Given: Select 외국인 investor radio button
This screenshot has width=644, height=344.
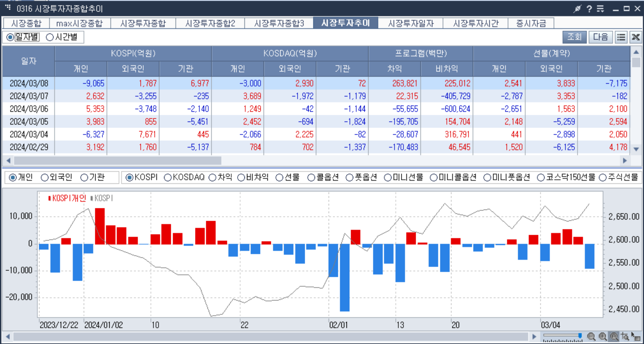Looking at the screenshot, I should 45,178.
